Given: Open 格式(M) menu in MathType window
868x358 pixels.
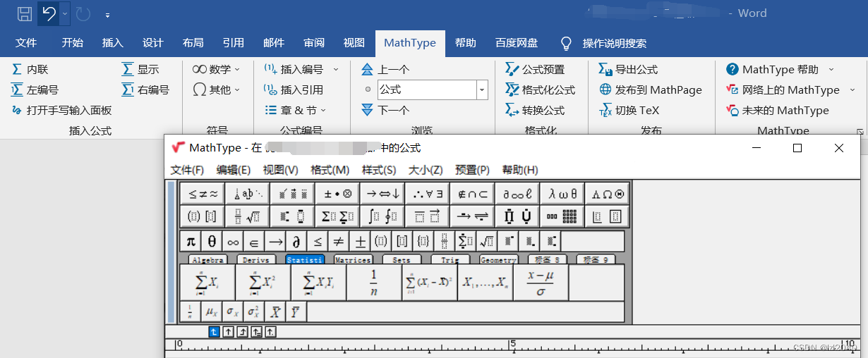Looking at the screenshot, I should (x=330, y=170).
